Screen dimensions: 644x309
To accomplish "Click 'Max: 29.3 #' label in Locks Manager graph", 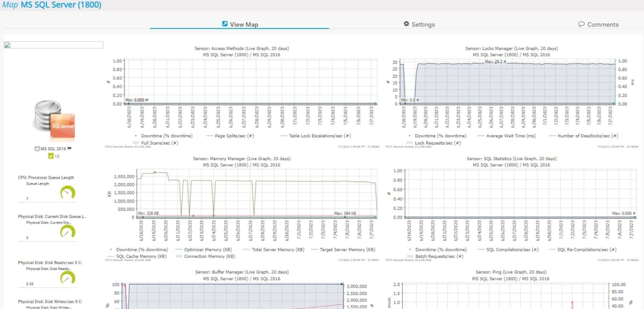I will pos(495,62).
